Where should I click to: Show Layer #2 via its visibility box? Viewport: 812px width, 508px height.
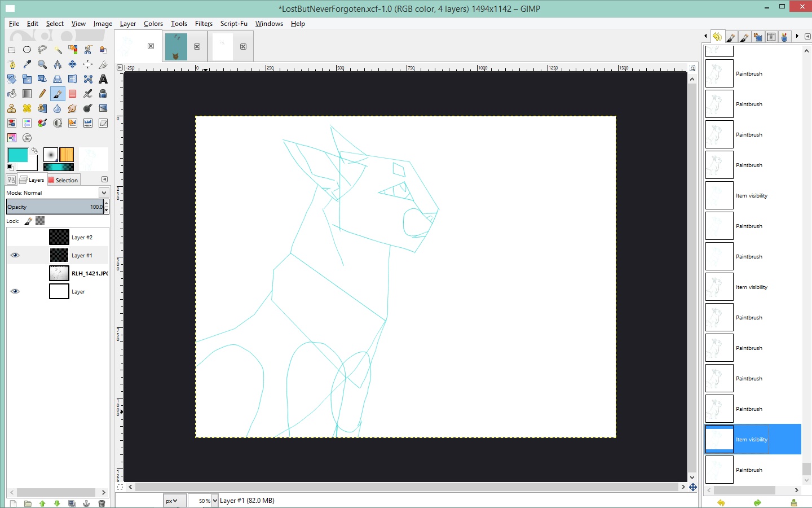[x=15, y=237]
